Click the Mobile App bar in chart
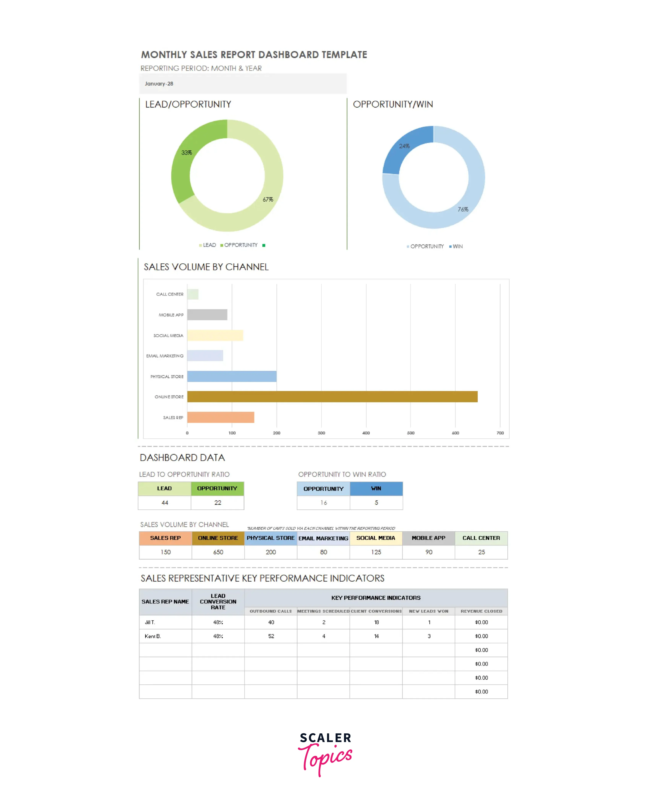 pyautogui.click(x=207, y=315)
